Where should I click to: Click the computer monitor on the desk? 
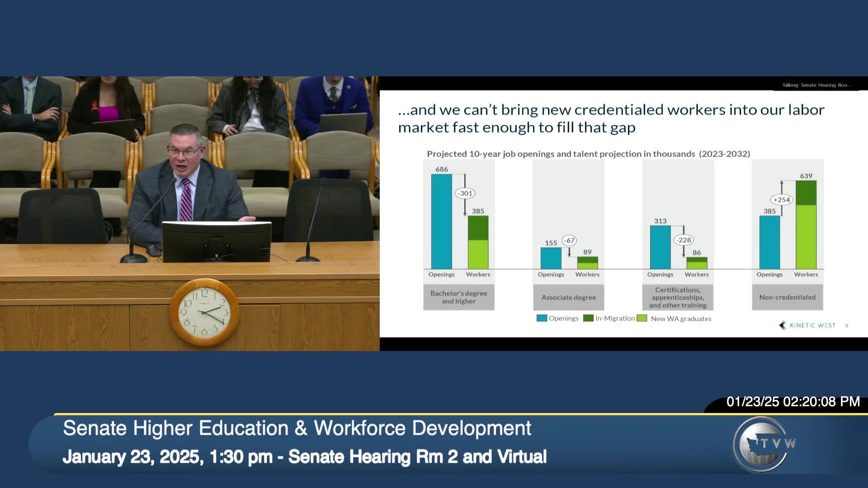click(x=217, y=242)
